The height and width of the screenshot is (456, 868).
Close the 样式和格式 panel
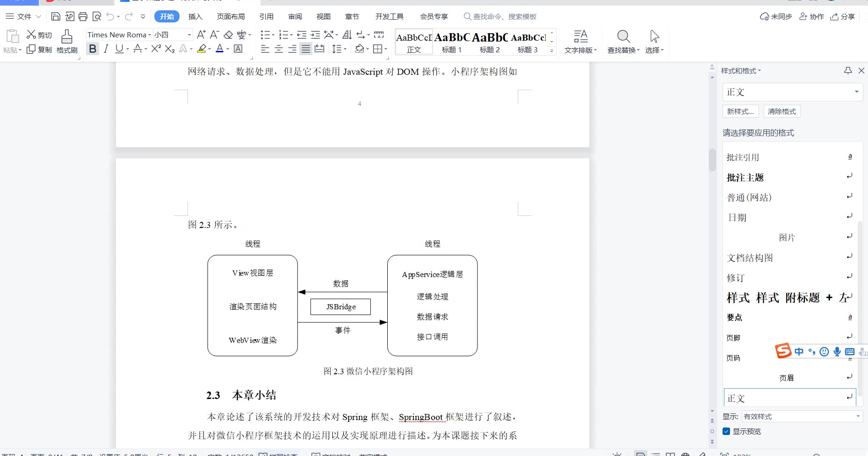pos(861,71)
